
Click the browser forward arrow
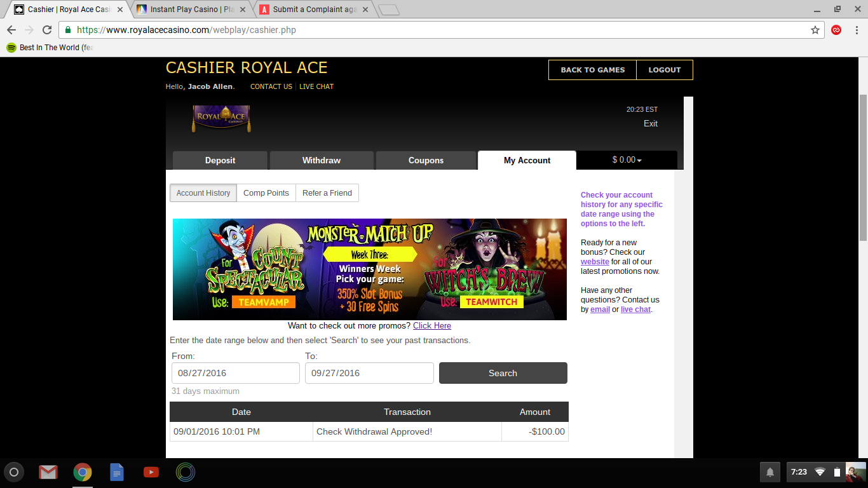point(29,30)
